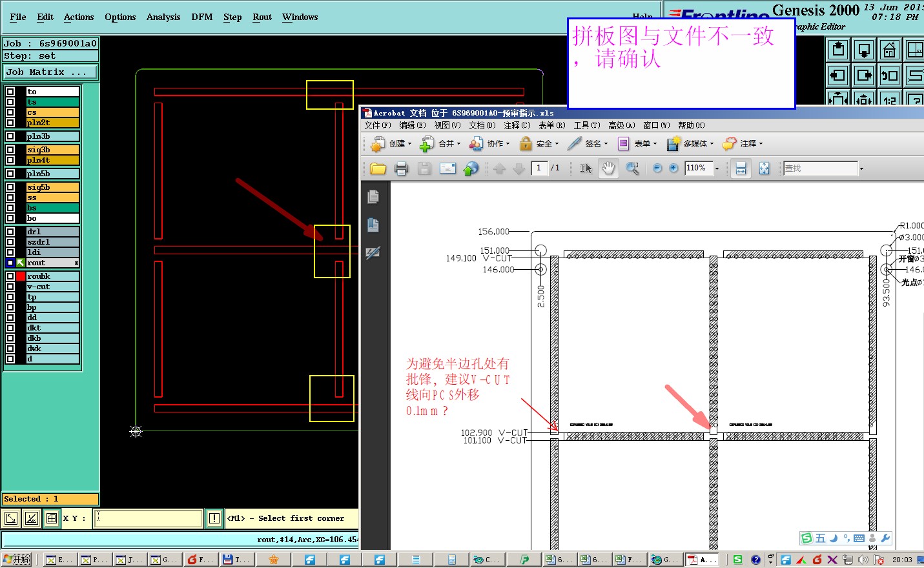Toggle visibility checkbox for layer v-cut
Screen dimensions: 924x568
[10, 287]
